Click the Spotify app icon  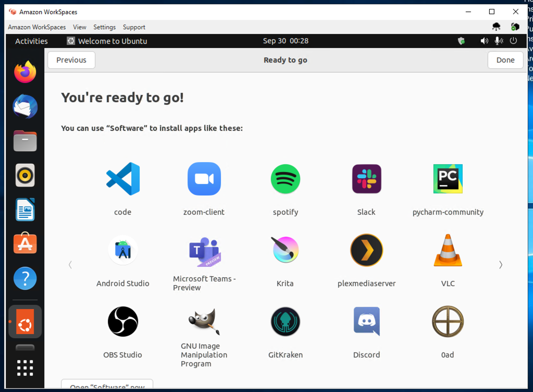pos(285,179)
